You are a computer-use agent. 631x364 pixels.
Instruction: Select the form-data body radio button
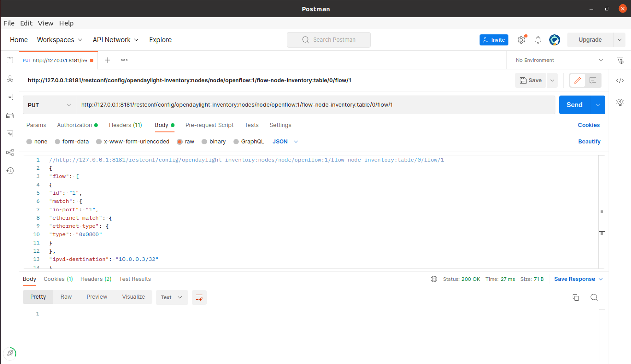click(57, 142)
